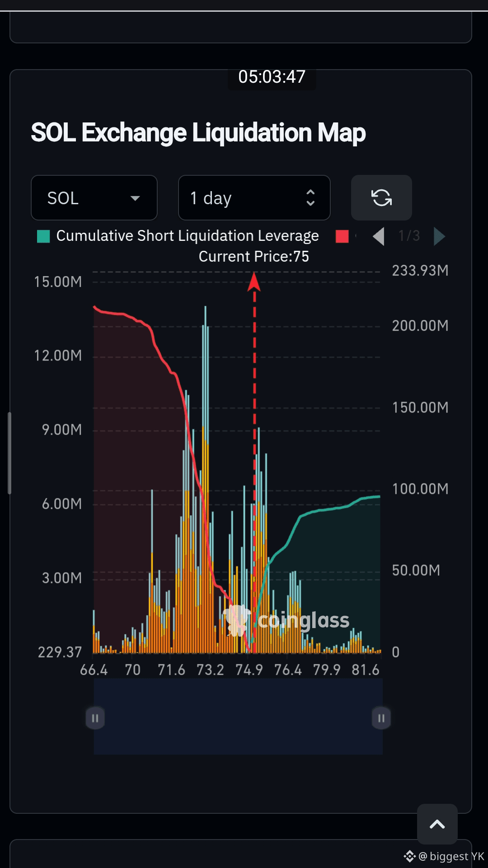488x868 pixels.
Task: Click the 1/3 legend page indicator
Action: click(x=409, y=236)
